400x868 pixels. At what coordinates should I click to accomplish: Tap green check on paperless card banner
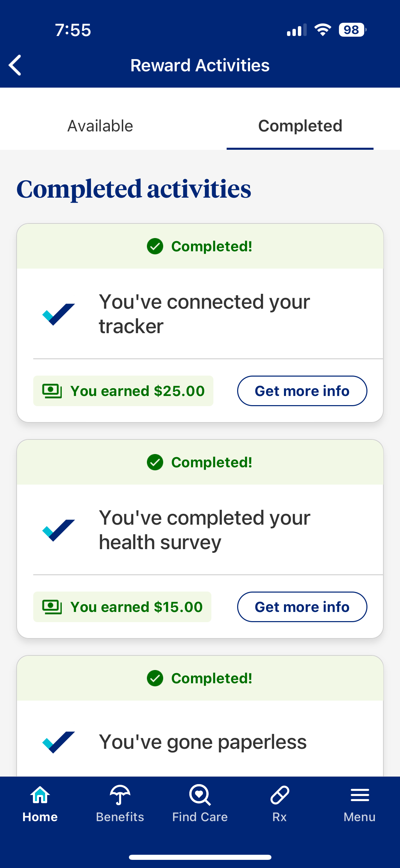click(x=155, y=678)
